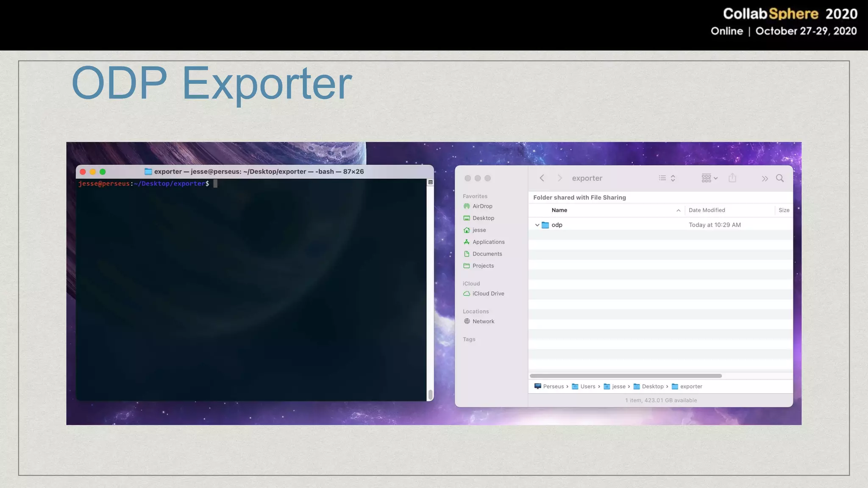Collapse the odp folder disclosure chevron
Screen dimensions: 868x488
[537, 225]
